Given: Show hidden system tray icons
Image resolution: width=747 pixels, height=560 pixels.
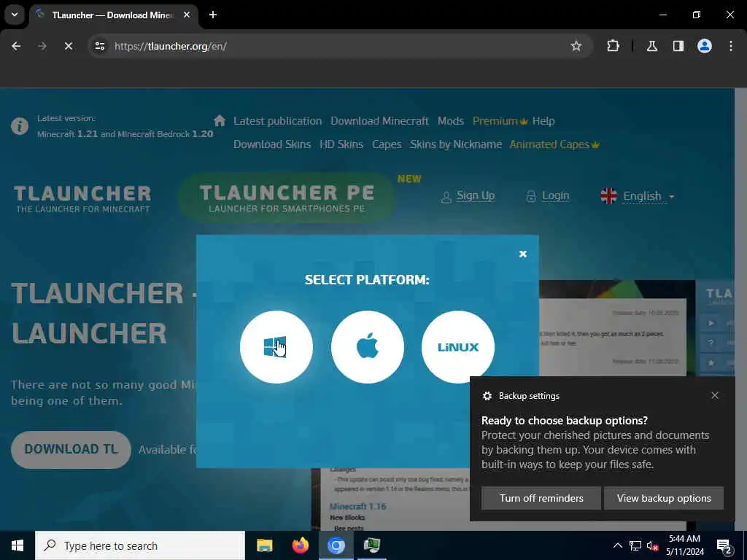Looking at the screenshot, I should tap(617, 545).
